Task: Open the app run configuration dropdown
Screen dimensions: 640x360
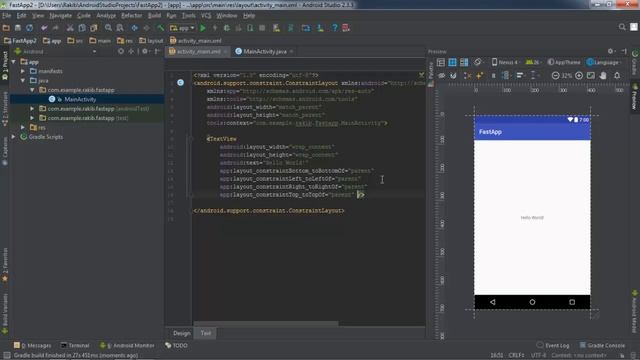Action: (x=182, y=28)
